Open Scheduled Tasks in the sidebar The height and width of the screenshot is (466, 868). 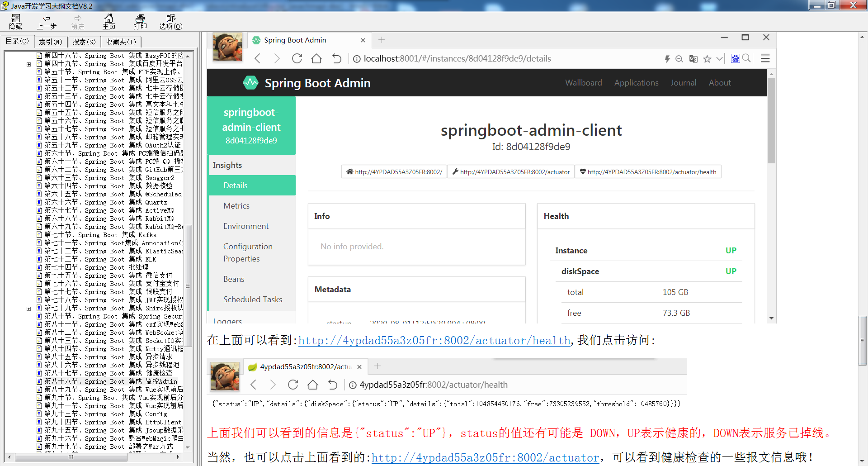point(252,300)
